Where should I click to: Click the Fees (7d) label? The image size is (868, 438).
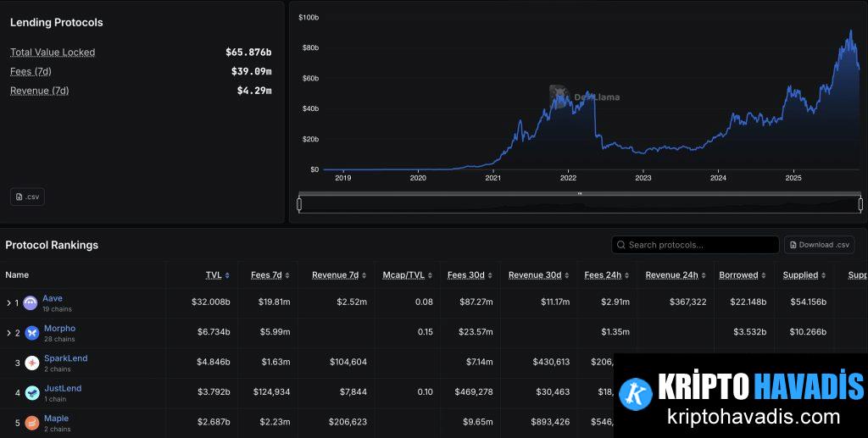click(x=31, y=71)
